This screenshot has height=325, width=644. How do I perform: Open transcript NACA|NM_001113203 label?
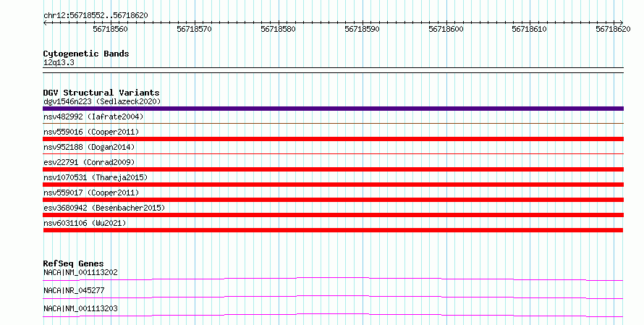[80, 308]
